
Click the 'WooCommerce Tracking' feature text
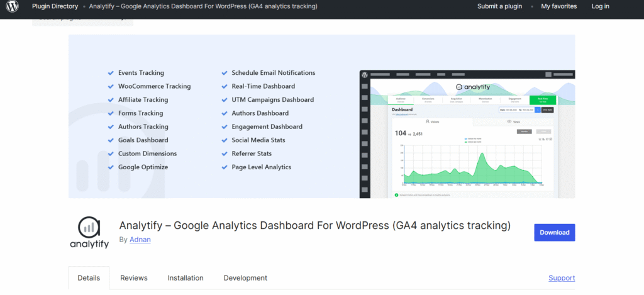(155, 86)
